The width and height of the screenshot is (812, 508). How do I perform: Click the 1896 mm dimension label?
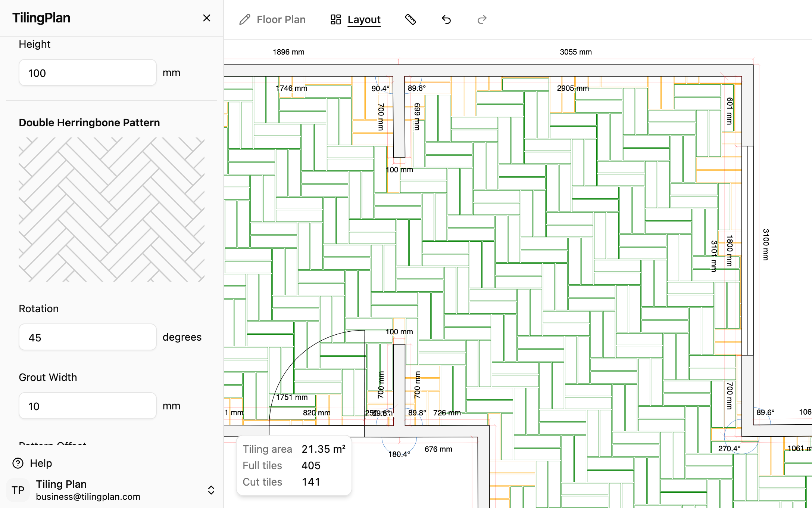pos(288,52)
